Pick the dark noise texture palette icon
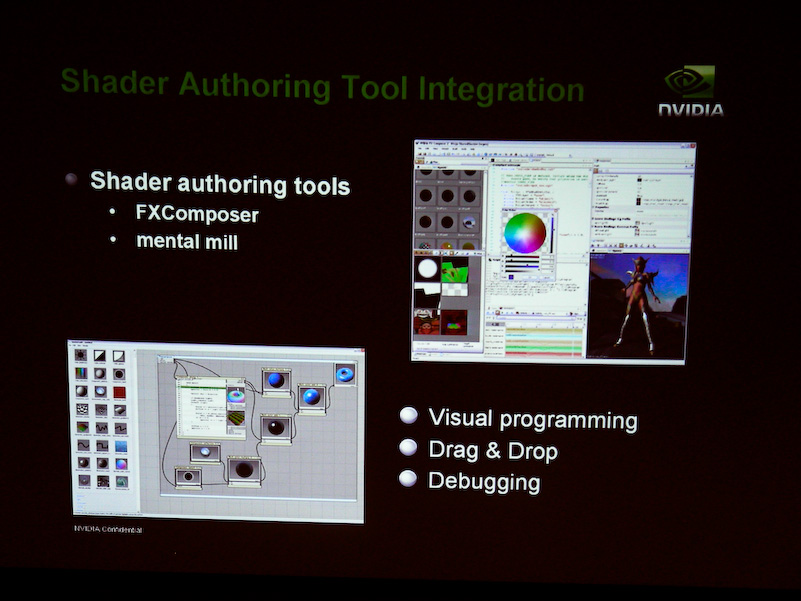 [103, 481]
